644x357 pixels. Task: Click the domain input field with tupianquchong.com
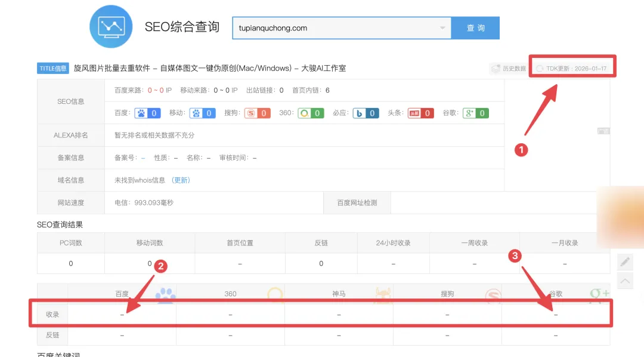(x=334, y=28)
